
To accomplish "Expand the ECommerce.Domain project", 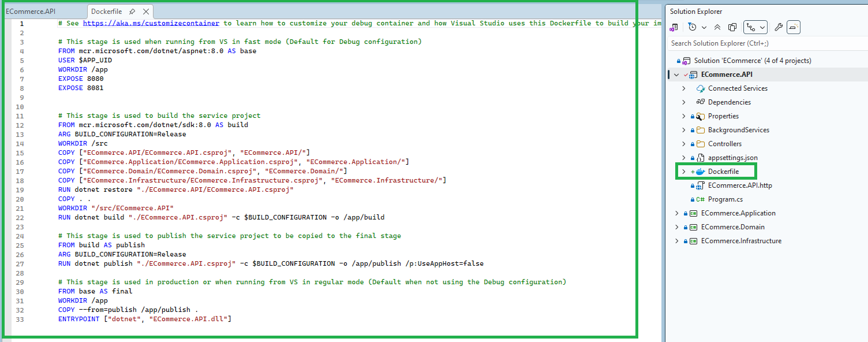I will pos(677,227).
